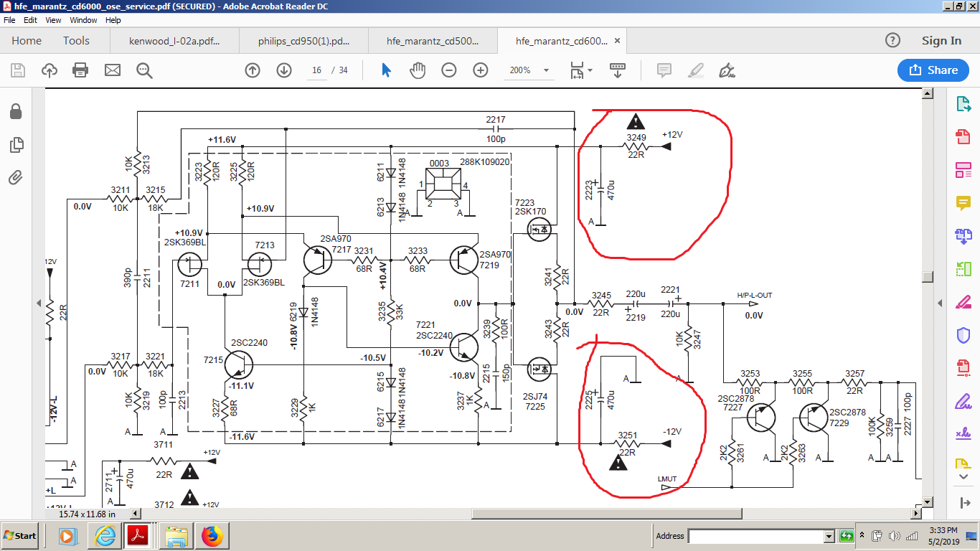Expand the left navigation pane arrow
The image size is (980, 551).
(39, 303)
